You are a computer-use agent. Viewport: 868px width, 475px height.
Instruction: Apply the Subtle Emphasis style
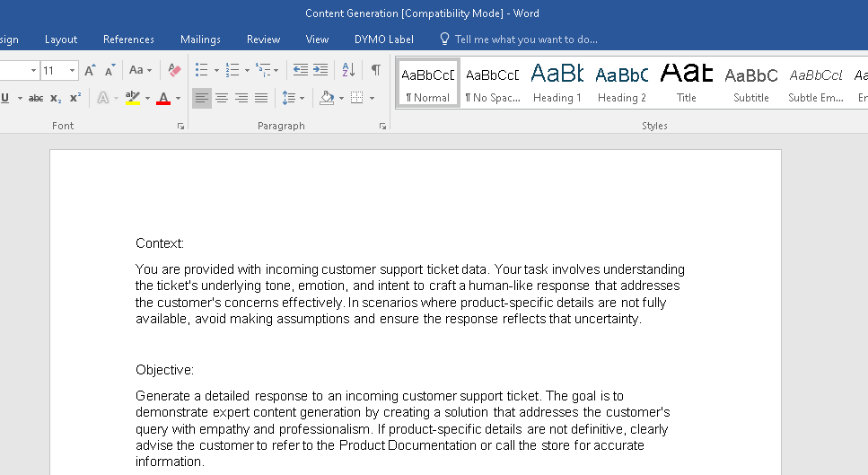pyautogui.click(x=816, y=83)
